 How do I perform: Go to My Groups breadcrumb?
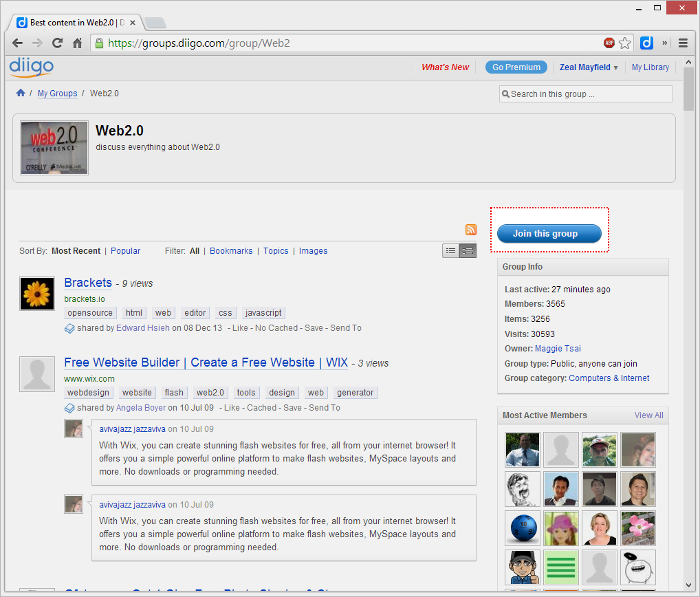[58, 94]
